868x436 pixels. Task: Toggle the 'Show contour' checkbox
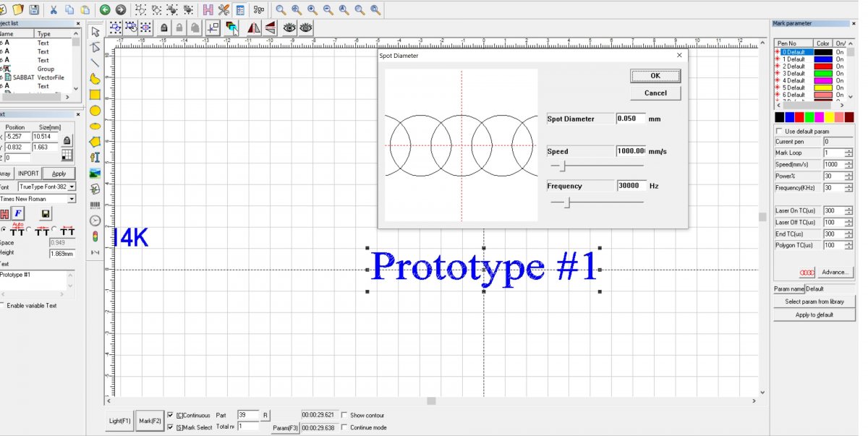(x=344, y=415)
